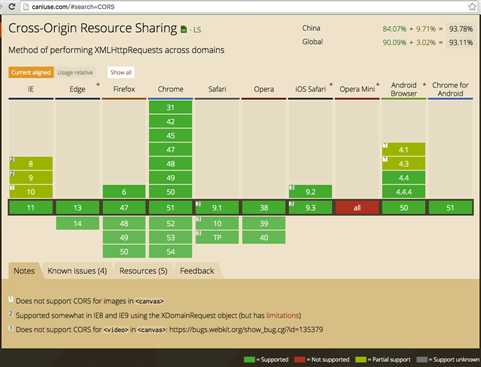Select the Android Browser 4.4.4 cell
The width and height of the screenshot is (481, 367).
click(404, 192)
